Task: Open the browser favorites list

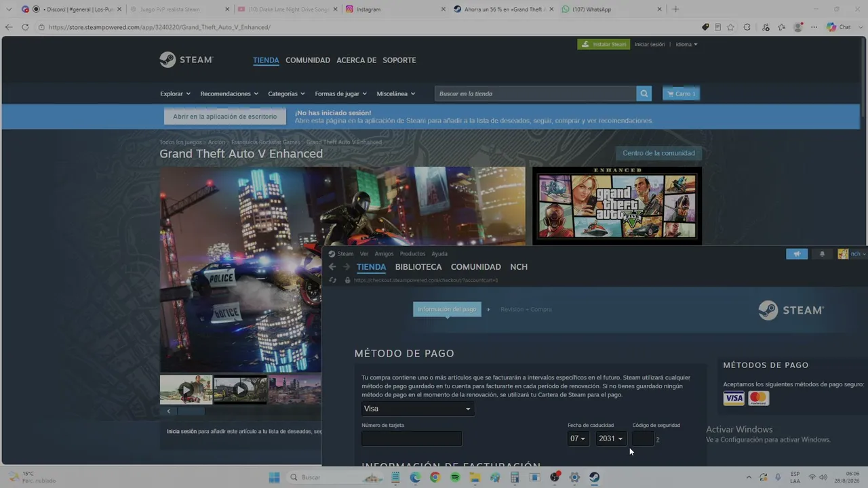Action: pyautogui.click(x=782, y=27)
